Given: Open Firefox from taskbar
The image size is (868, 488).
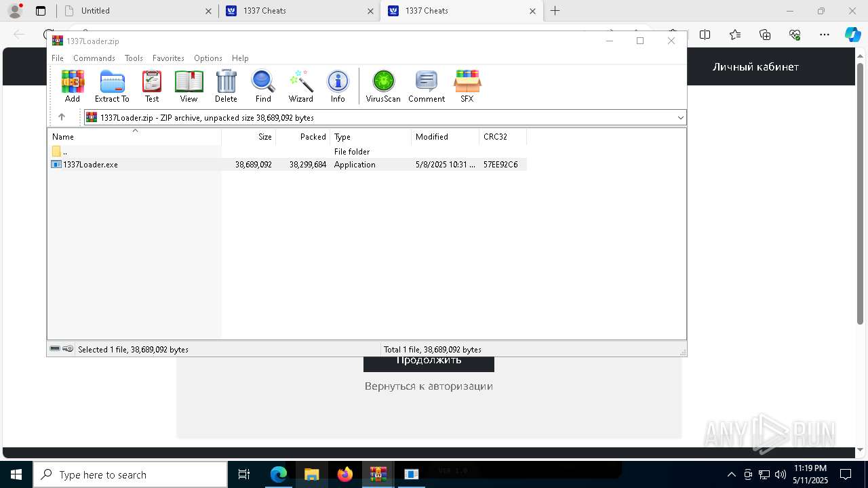Looking at the screenshot, I should point(344,474).
